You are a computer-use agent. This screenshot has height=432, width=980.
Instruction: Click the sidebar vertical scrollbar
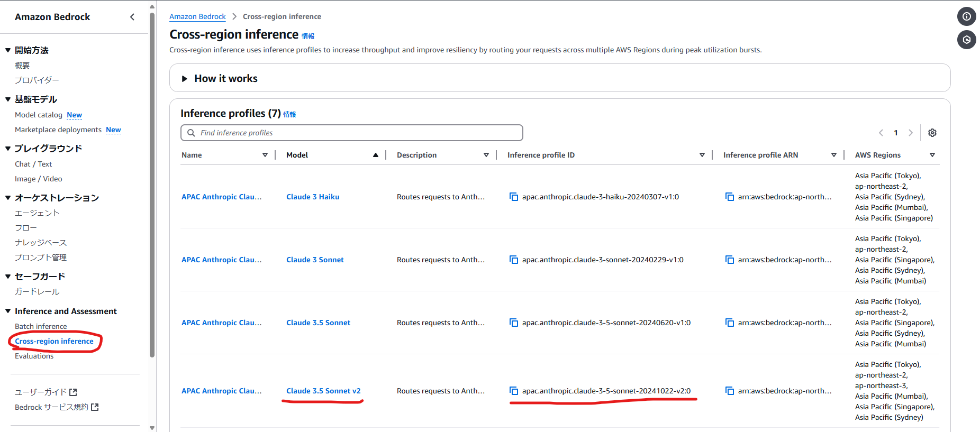pos(152,185)
